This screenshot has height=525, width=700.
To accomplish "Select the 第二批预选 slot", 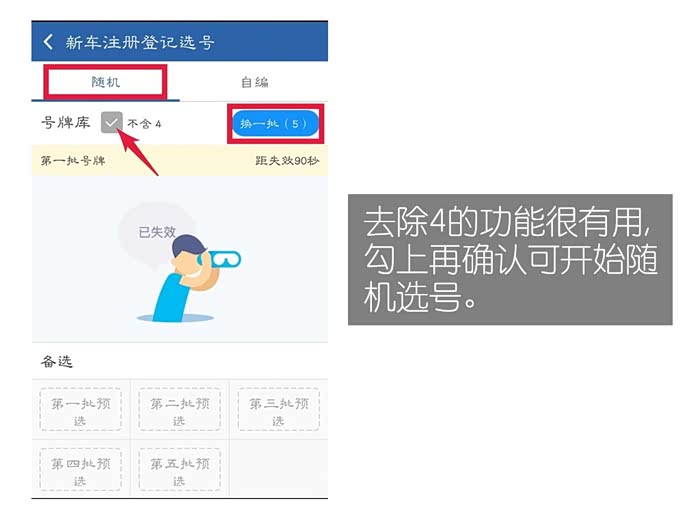I will click(x=179, y=410).
